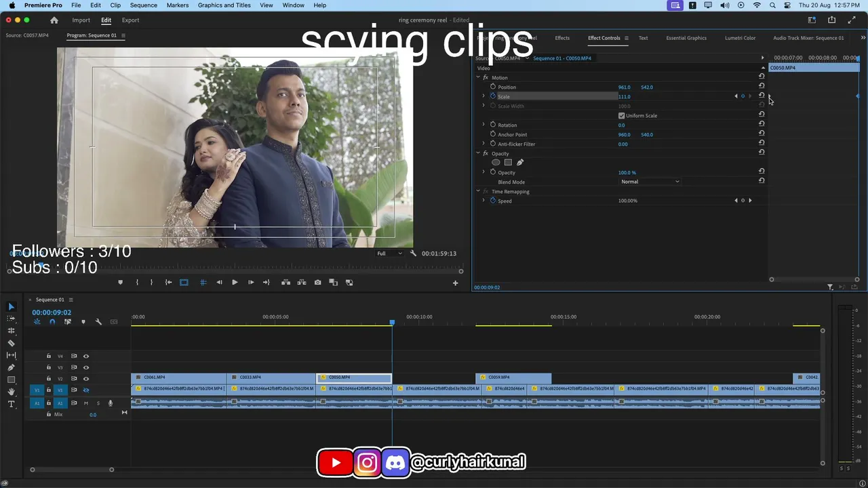Image resolution: width=868 pixels, height=488 pixels.
Task: Open the Markers menu
Action: (178, 5)
